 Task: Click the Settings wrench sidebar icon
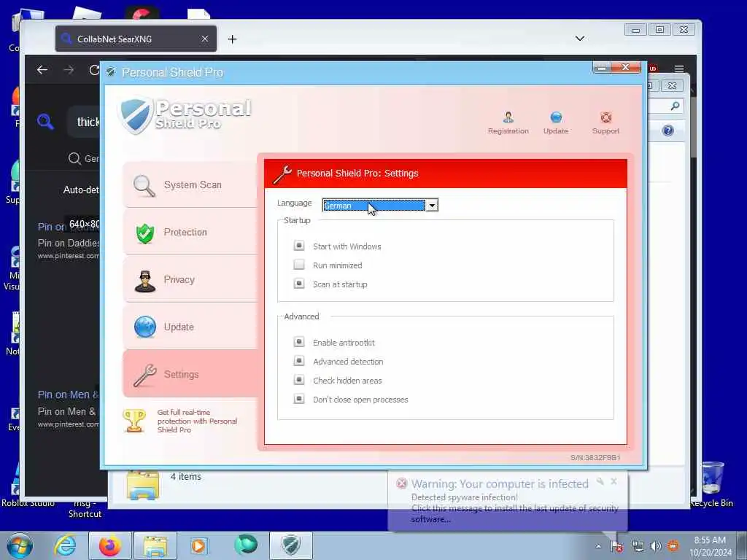coord(145,375)
